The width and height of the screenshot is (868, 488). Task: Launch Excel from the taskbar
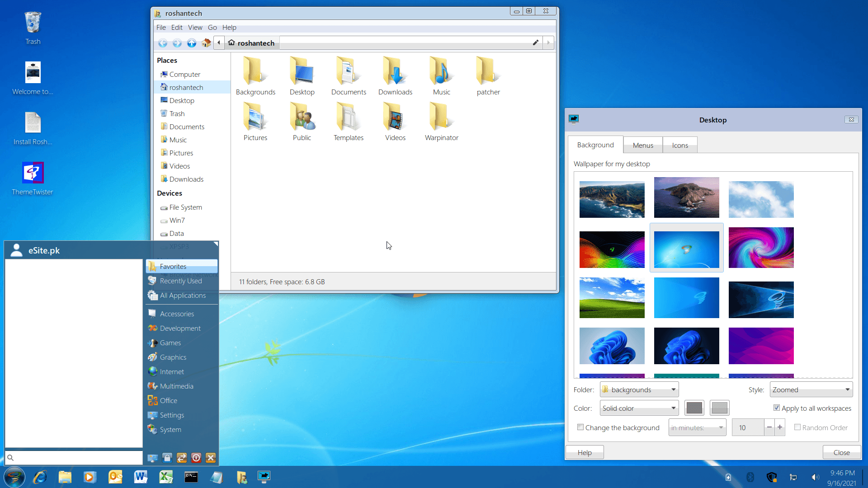click(x=166, y=477)
